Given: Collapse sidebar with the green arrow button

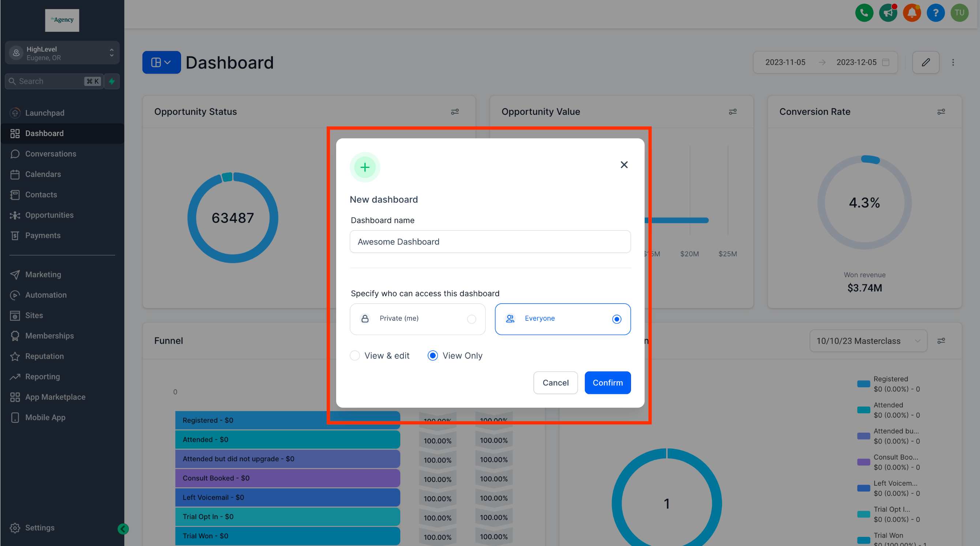Looking at the screenshot, I should tap(123, 529).
